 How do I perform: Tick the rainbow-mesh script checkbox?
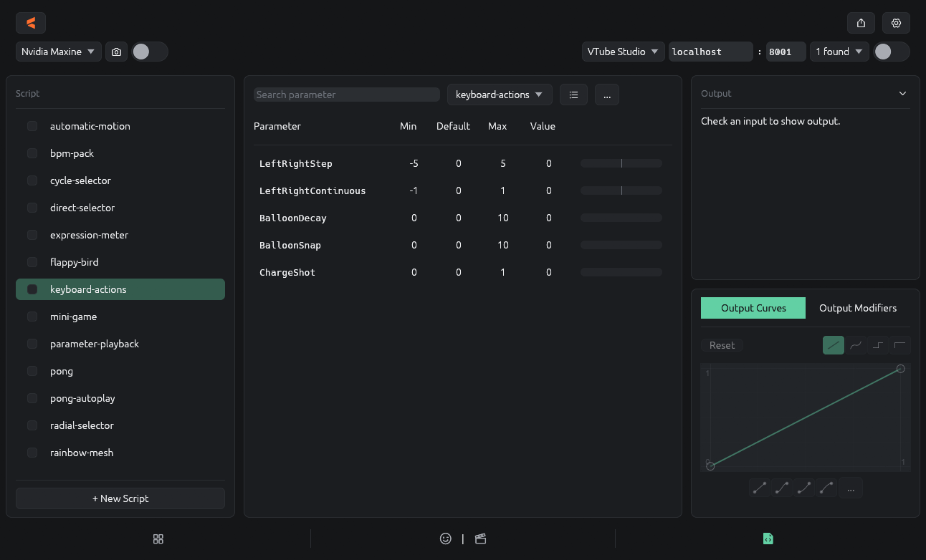32,453
